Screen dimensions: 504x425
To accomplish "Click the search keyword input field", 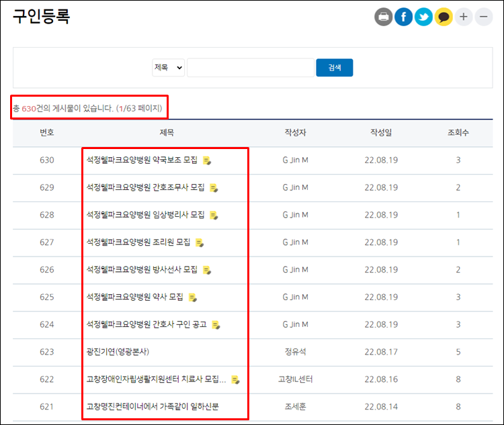I will click(x=251, y=67).
